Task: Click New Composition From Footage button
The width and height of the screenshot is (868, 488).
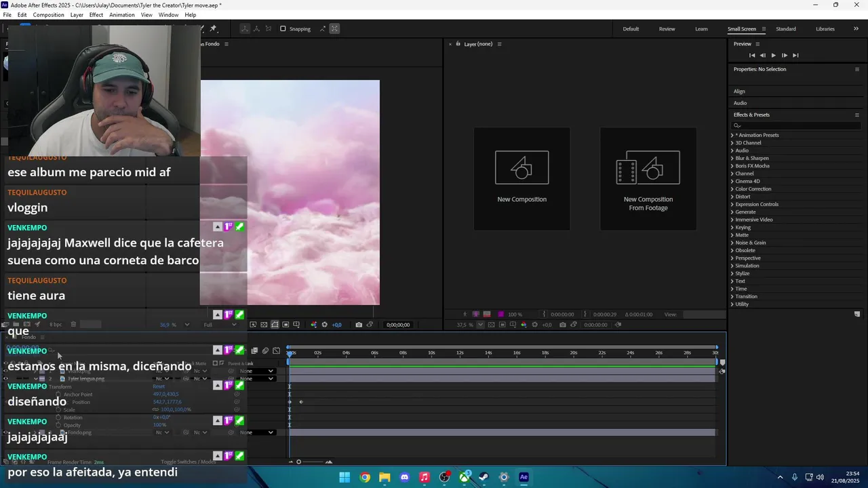Action: pos(648,179)
